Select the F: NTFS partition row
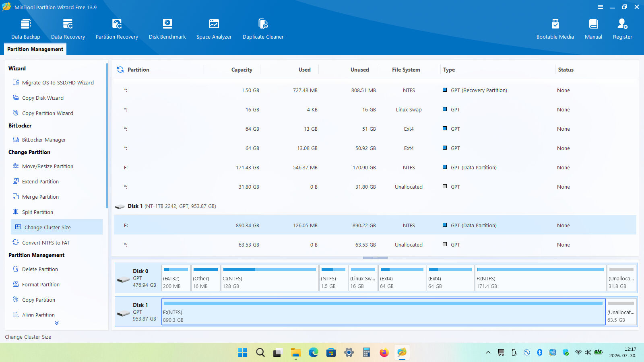The image size is (644, 362). (375, 167)
